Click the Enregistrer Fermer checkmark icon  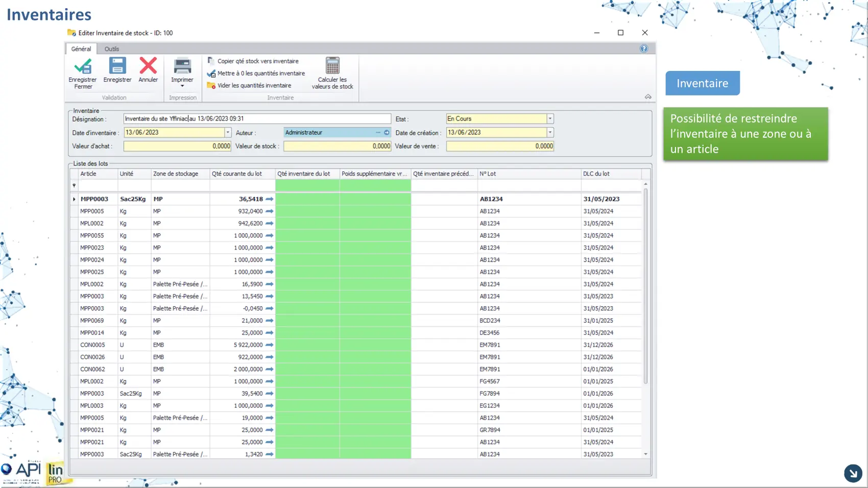(83, 66)
